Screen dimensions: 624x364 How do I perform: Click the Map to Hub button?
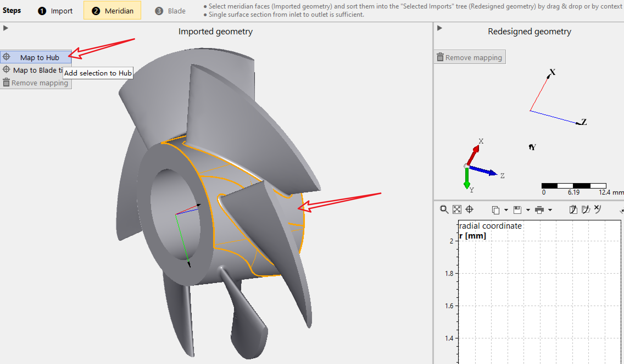coord(36,57)
